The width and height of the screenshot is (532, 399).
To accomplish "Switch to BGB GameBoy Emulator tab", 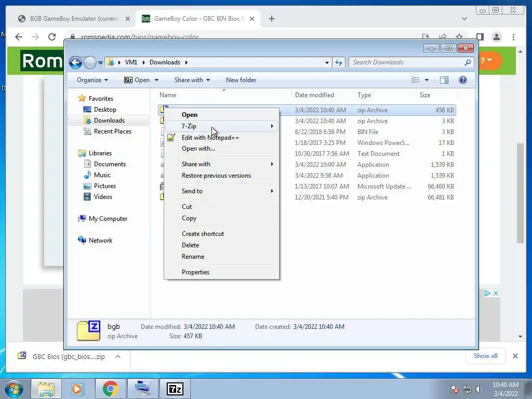I will [74, 19].
